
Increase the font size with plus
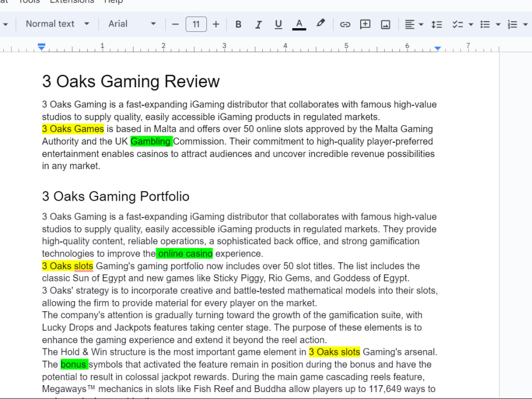coord(216,24)
